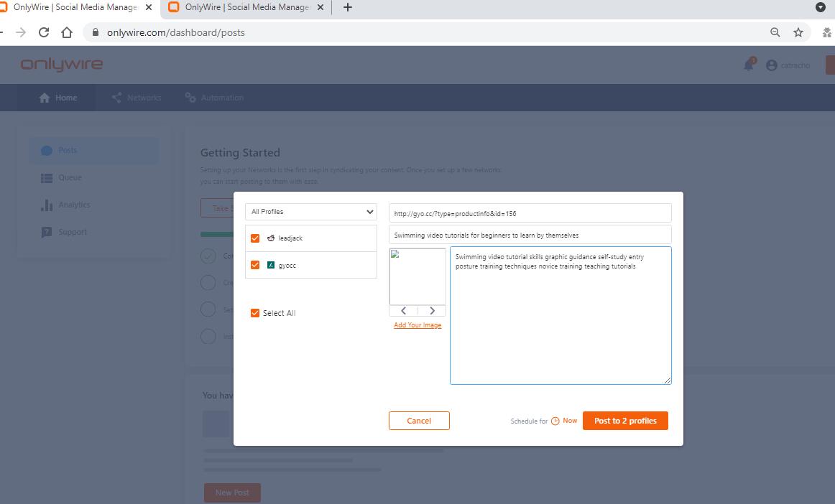Click the New Post button
The height and width of the screenshot is (504, 835).
tap(232, 493)
